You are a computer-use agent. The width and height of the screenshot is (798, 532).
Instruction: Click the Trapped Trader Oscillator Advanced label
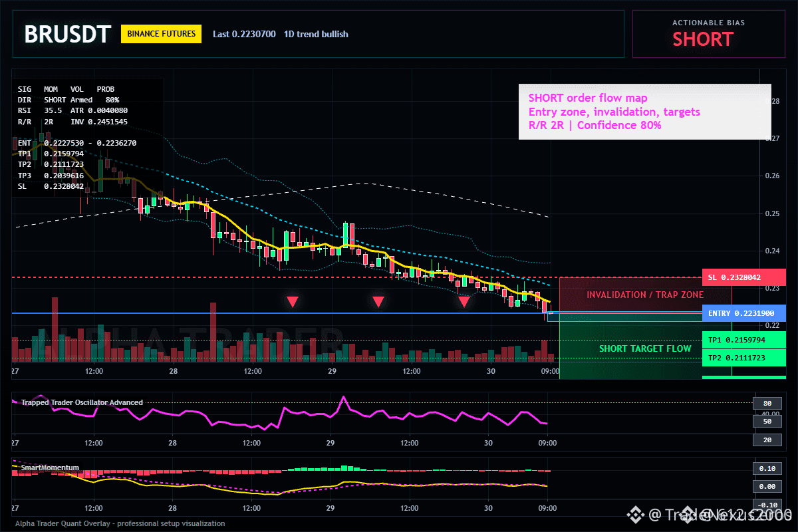click(x=81, y=402)
